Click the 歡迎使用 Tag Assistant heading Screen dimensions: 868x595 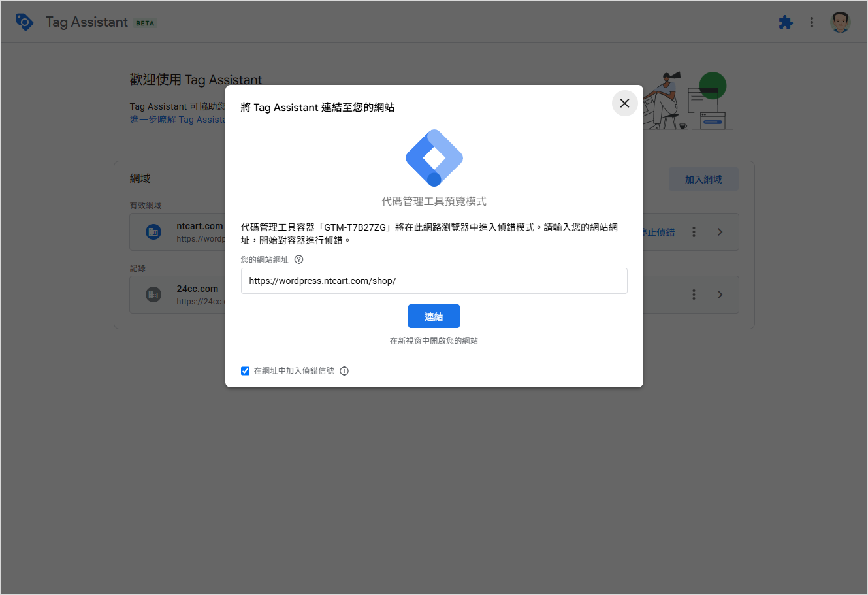(196, 80)
